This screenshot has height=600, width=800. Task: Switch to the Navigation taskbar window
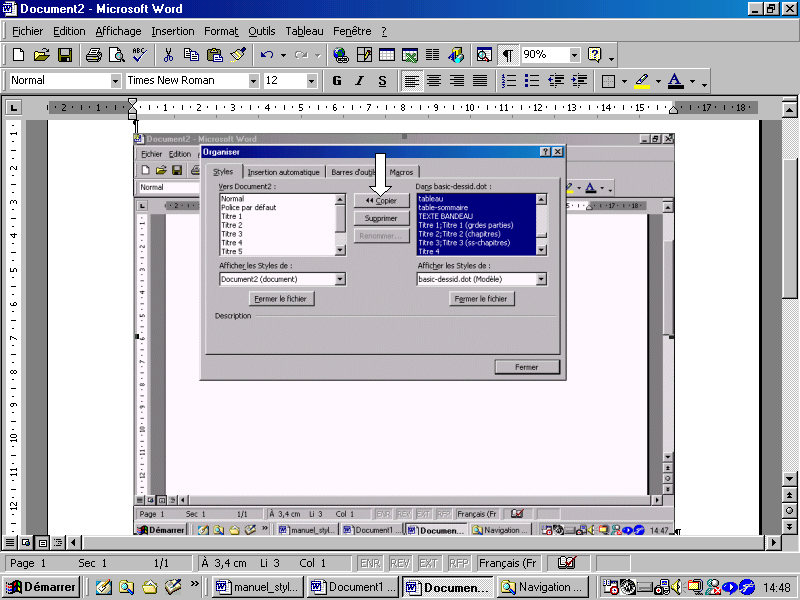[x=543, y=587]
